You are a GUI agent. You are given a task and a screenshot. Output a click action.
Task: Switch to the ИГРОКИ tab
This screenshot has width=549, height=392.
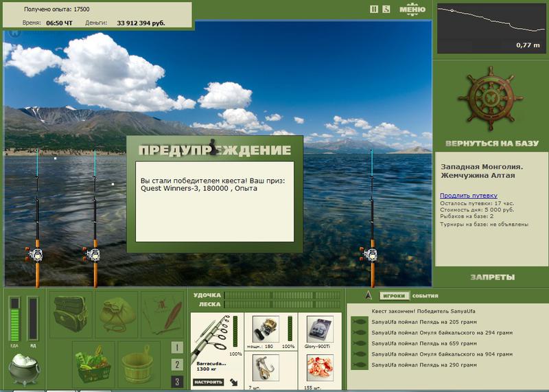tap(394, 296)
